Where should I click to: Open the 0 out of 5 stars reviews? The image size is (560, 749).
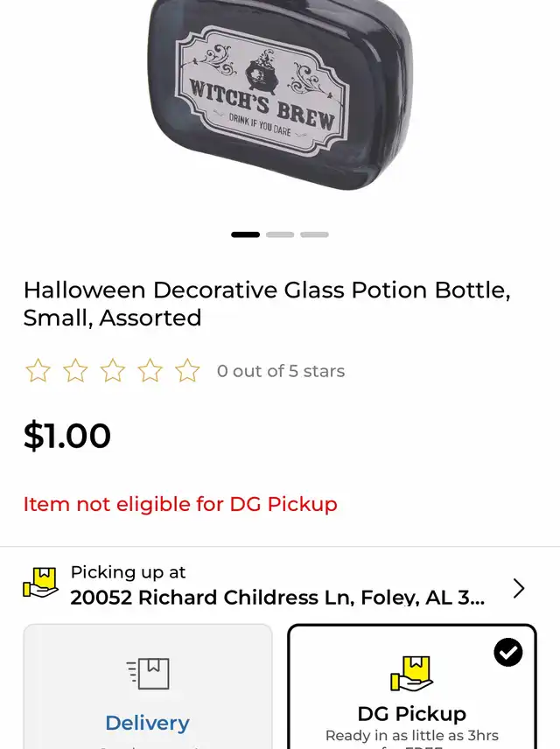281,371
